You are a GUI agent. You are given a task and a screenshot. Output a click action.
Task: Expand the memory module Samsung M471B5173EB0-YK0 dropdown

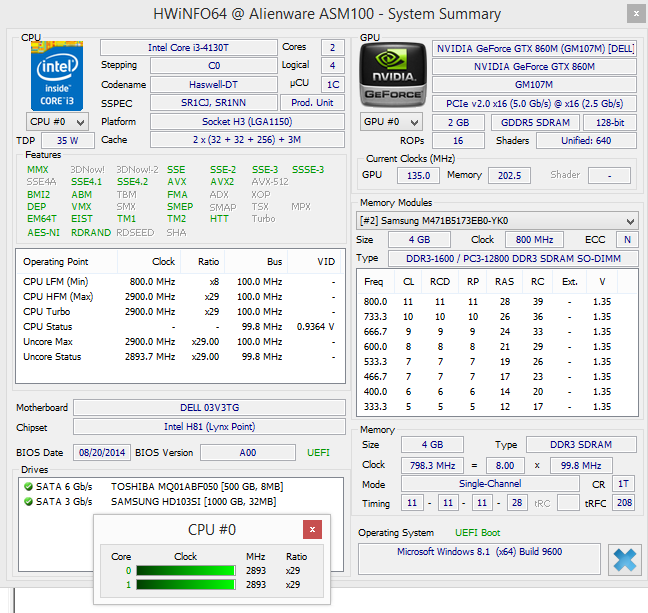click(497, 221)
